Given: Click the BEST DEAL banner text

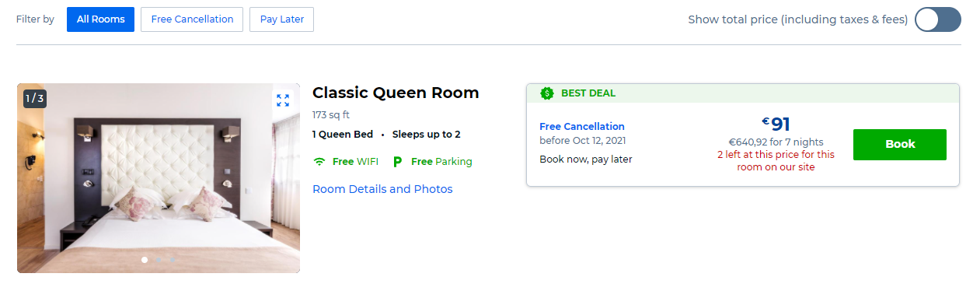Looking at the screenshot, I should [588, 93].
